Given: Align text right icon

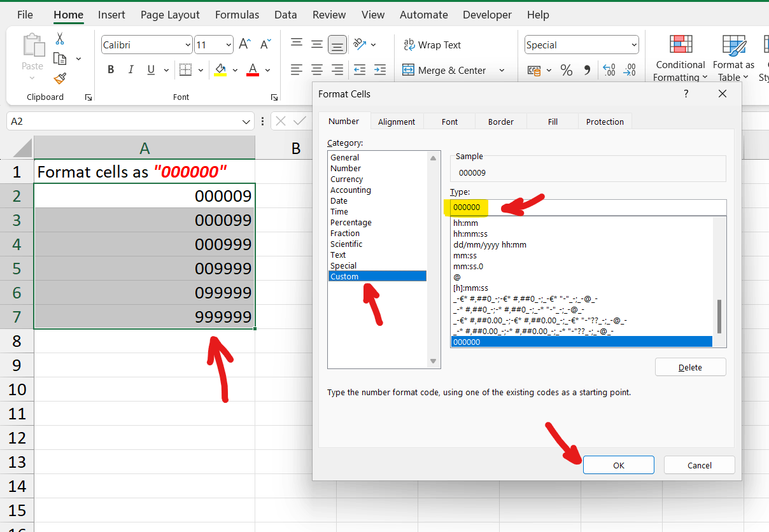Looking at the screenshot, I should click(x=337, y=70).
